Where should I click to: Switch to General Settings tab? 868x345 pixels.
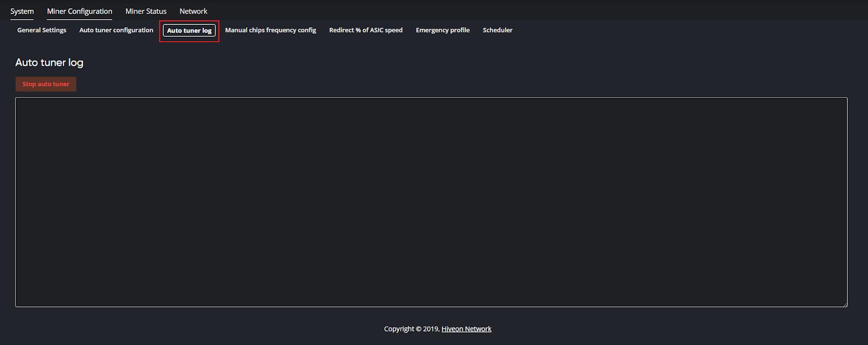pyautogui.click(x=42, y=30)
